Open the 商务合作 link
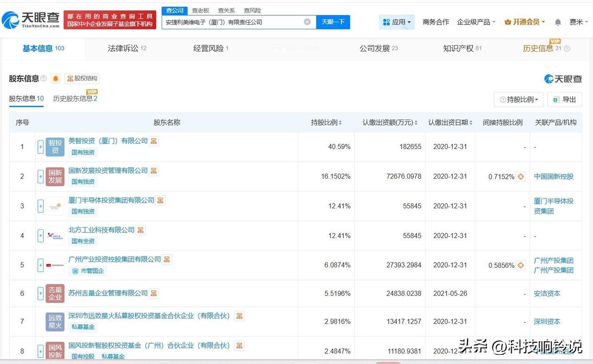593x364 pixels. [436, 22]
